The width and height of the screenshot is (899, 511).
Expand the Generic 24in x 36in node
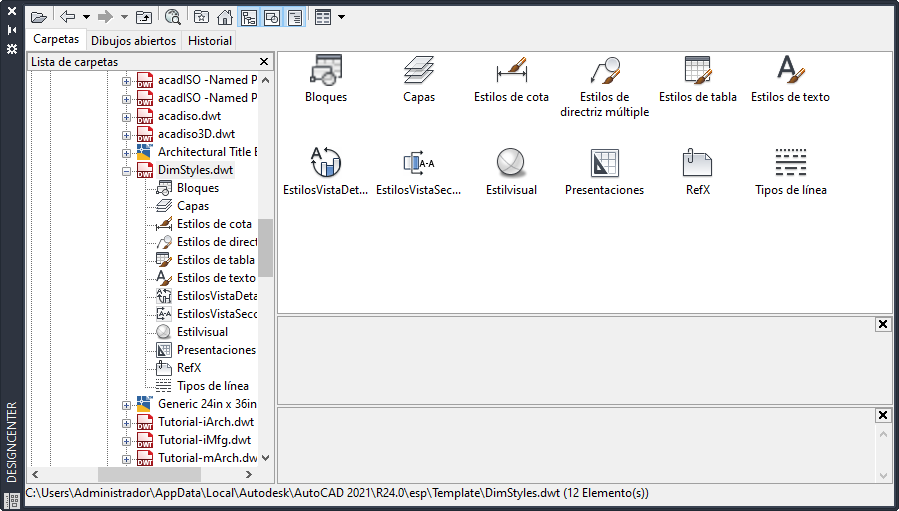[126, 405]
